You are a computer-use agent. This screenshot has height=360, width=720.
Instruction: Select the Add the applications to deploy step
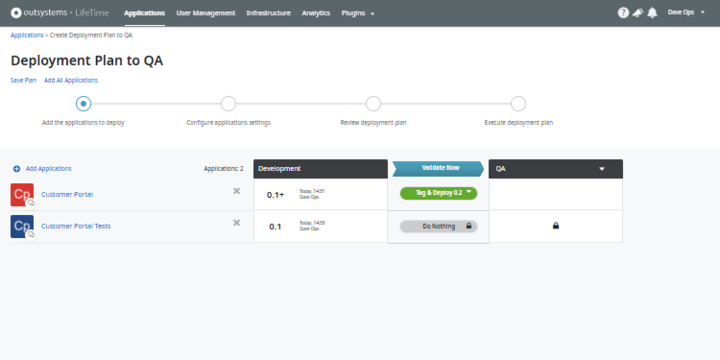[x=83, y=104]
